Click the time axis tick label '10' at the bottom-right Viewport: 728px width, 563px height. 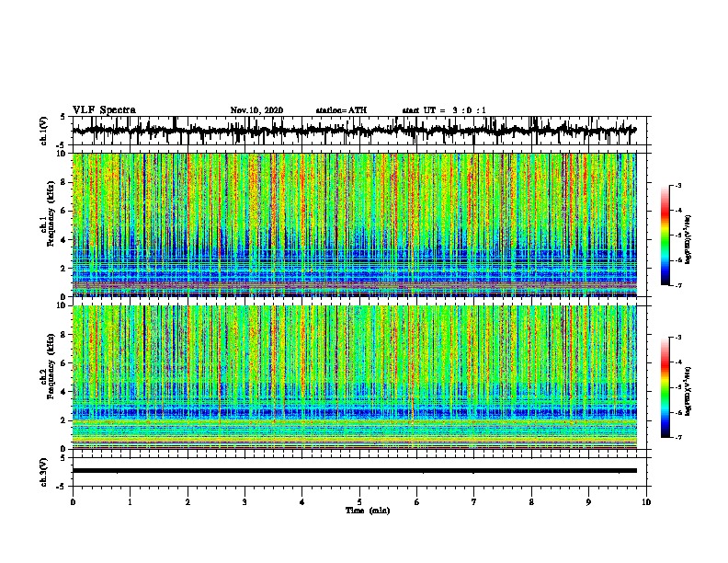646,502
